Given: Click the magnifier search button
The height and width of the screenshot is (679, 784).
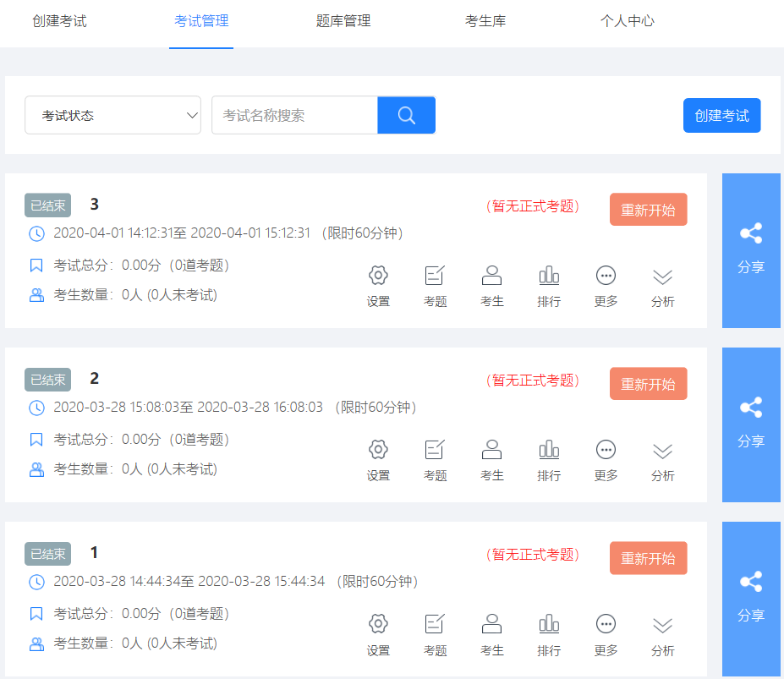Looking at the screenshot, I should tap(407, 116).
